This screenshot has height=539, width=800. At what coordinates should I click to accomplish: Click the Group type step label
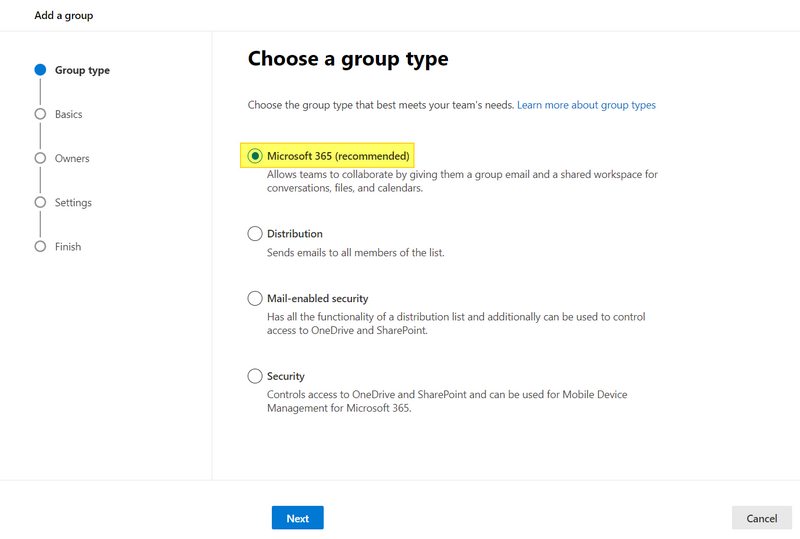coord(82,70)
